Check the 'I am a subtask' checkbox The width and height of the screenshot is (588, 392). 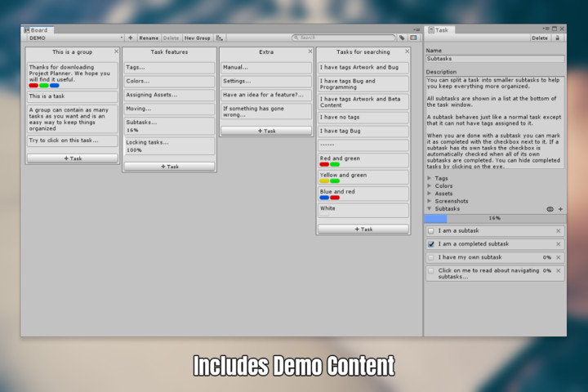point(431,231)
